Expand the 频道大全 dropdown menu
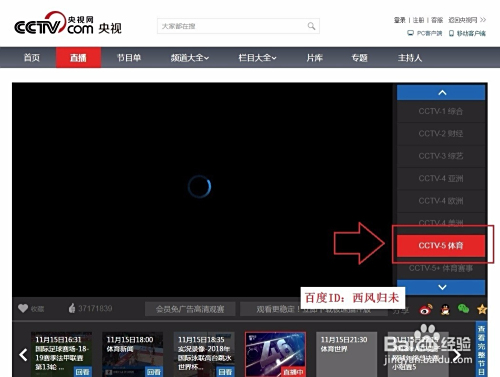Image resolution: width=500 pixels, height=377 pixels. [190, 58]
